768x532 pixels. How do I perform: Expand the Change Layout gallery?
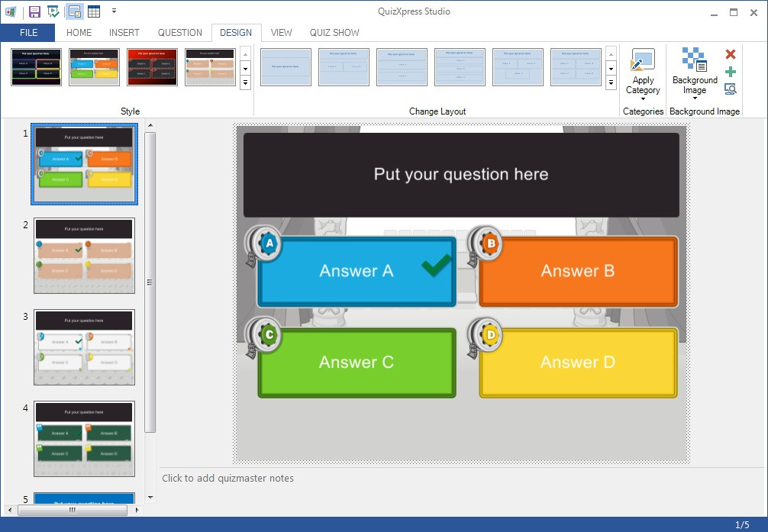pos(611,82)
